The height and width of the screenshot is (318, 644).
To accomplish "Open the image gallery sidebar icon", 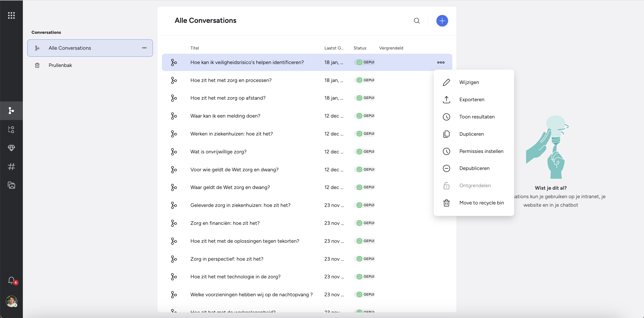I will point(11,185).
